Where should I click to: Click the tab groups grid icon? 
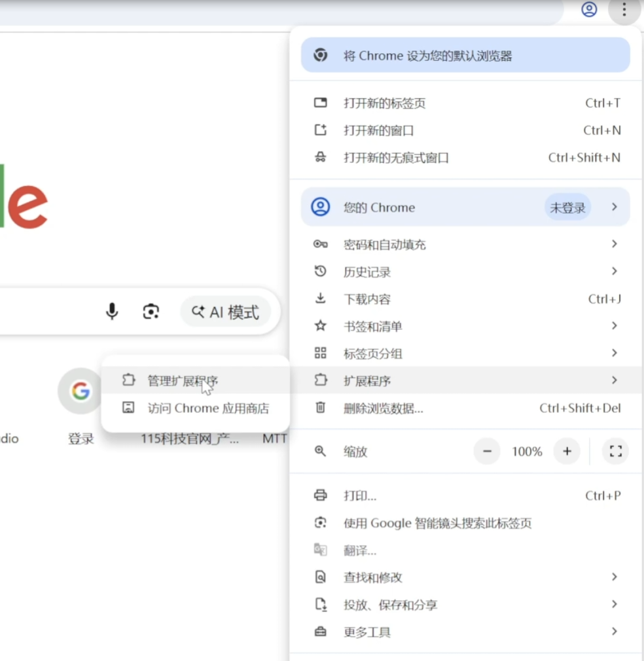click(320, 353)
